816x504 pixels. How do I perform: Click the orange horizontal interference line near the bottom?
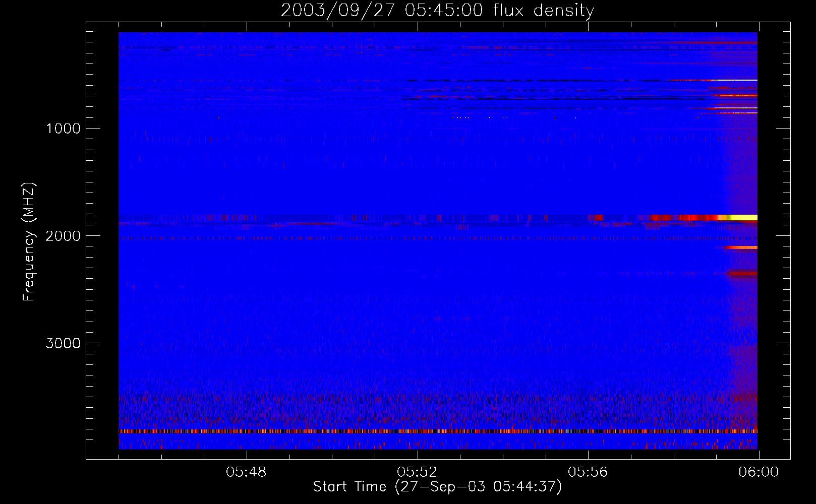coord(438,431)
